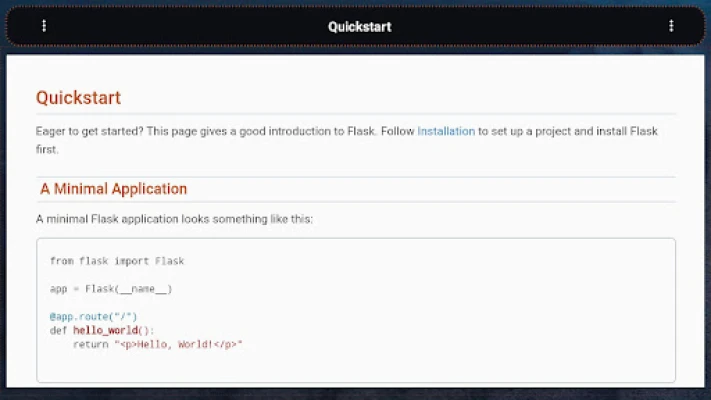Click "A minimal Flask application looks" sentence
711x400 pixels.
pos(150,218)
